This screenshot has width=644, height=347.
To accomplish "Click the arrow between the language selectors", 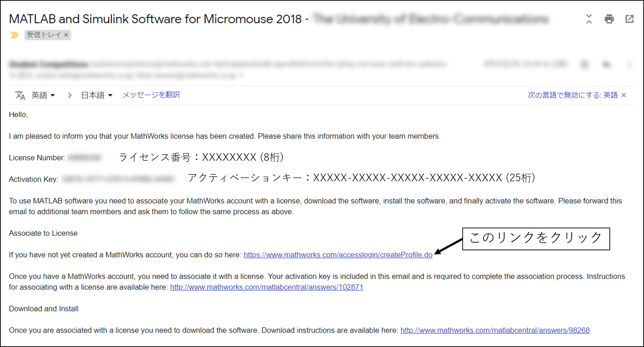I will click(70, 95).
